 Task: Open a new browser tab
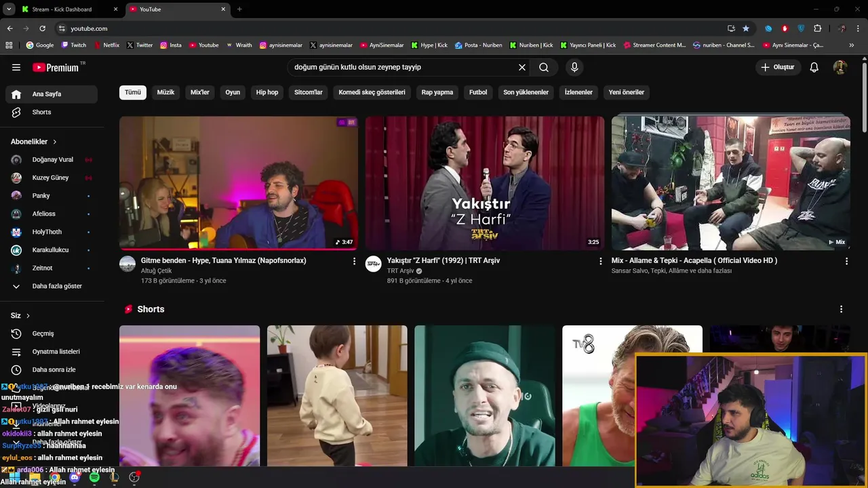(x=239, y=9)
